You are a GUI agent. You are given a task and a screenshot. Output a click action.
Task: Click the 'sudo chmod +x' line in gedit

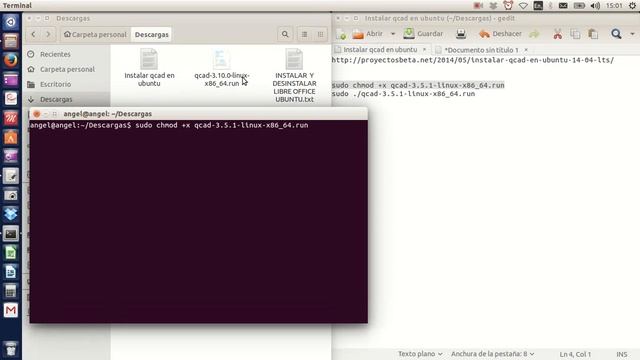click(x=418, y=85)
